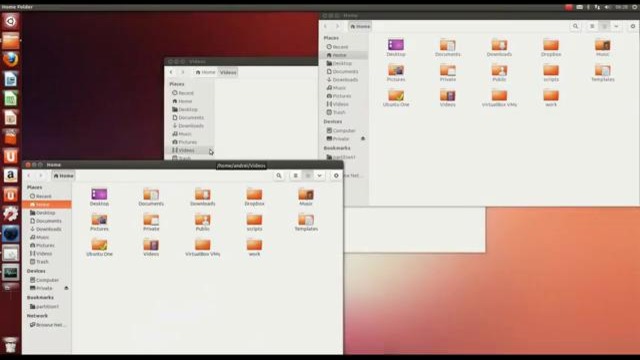Open Public folder in front Home window
The image size is (640, 360).
pos(202,222)
